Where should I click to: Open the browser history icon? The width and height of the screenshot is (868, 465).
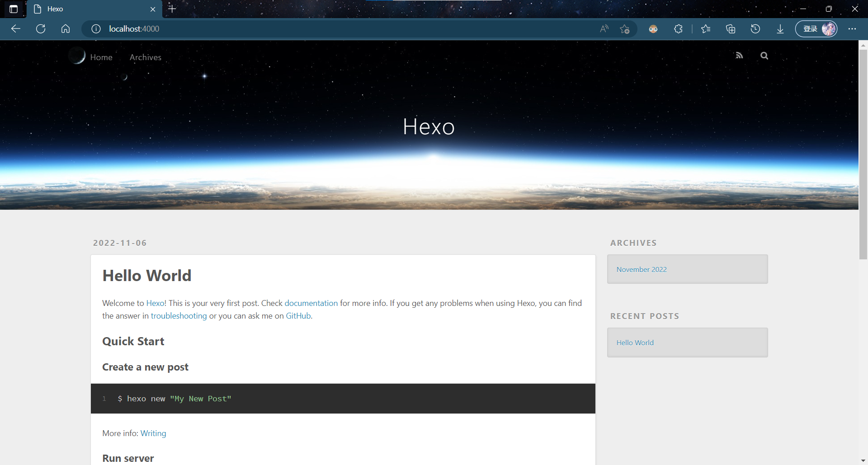click(755, 29)
